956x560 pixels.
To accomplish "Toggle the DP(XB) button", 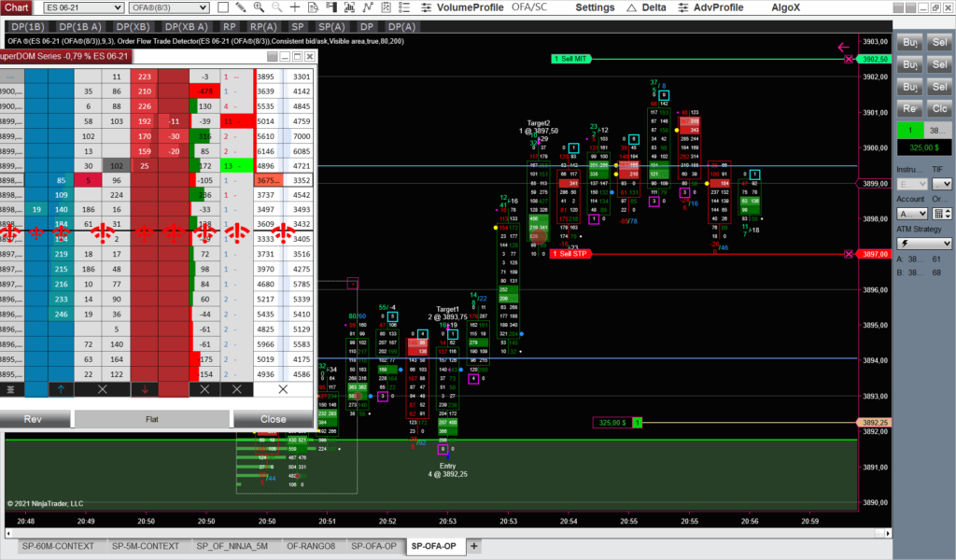I will 133,27.
